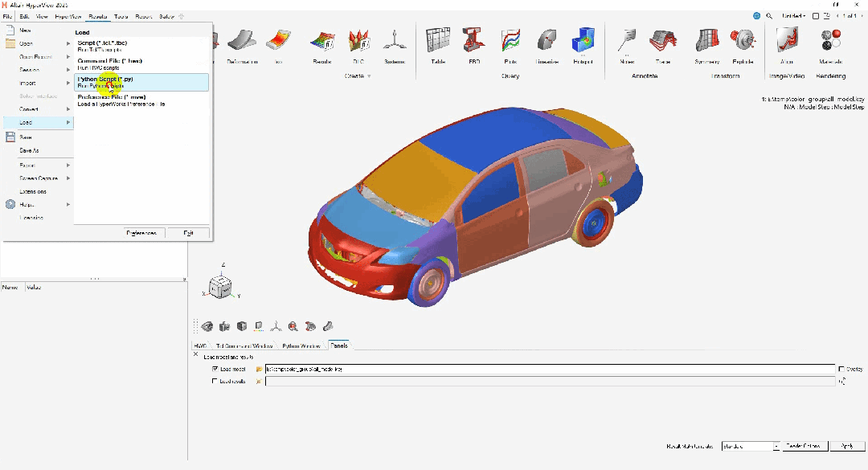Switch to the Python Window tab

coord(301,346)
